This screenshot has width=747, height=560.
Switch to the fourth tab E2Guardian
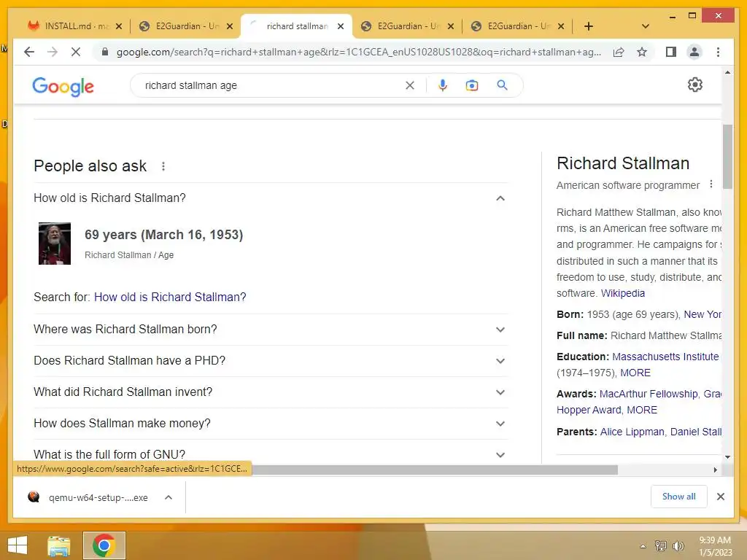407,26
